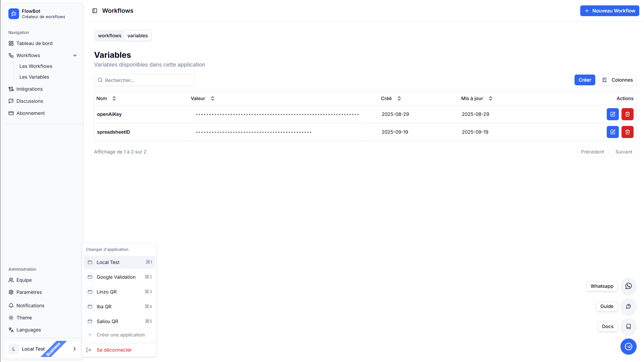The width and height of the screenshot is (644, 362).
Task: Toggle the sidebar panel icon
Action: [95, 11]
